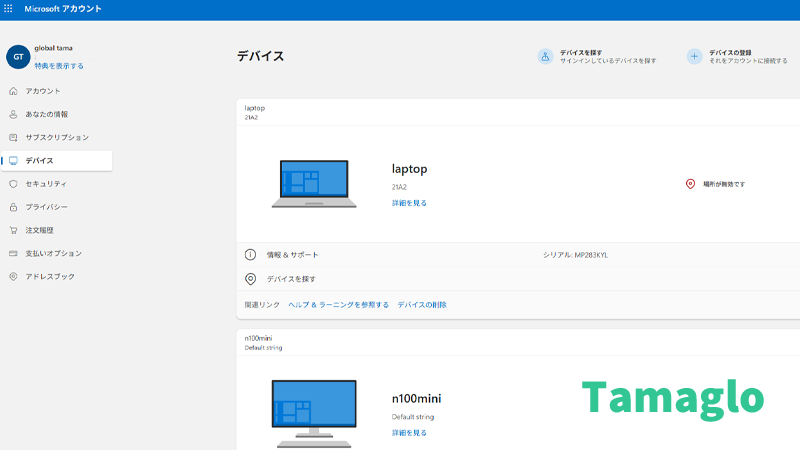
Task: Click the デバイスを探す icon in header
Action: coord(545,57)
